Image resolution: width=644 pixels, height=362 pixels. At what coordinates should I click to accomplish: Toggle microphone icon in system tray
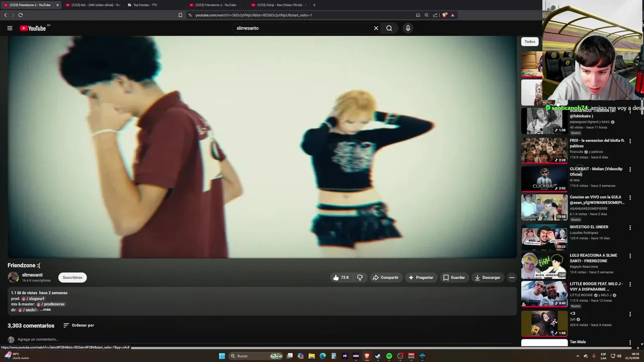point(594,356)
